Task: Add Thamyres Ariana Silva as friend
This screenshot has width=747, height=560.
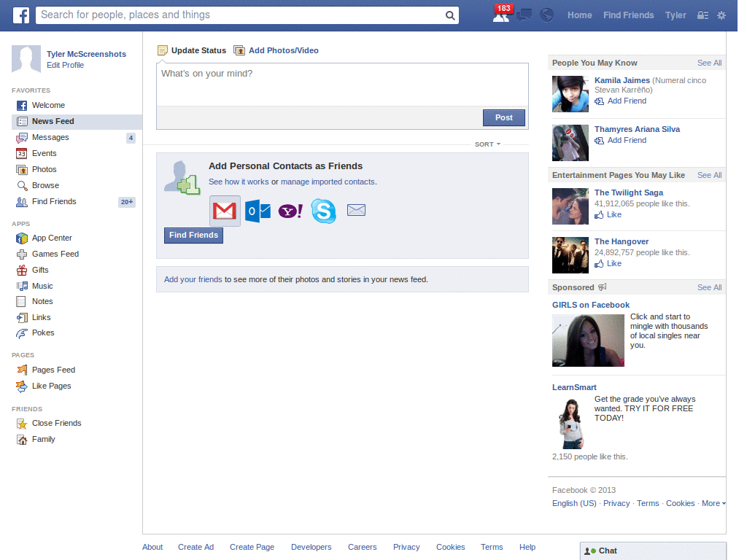Action: pyautogui.click(x=621, y=141)
